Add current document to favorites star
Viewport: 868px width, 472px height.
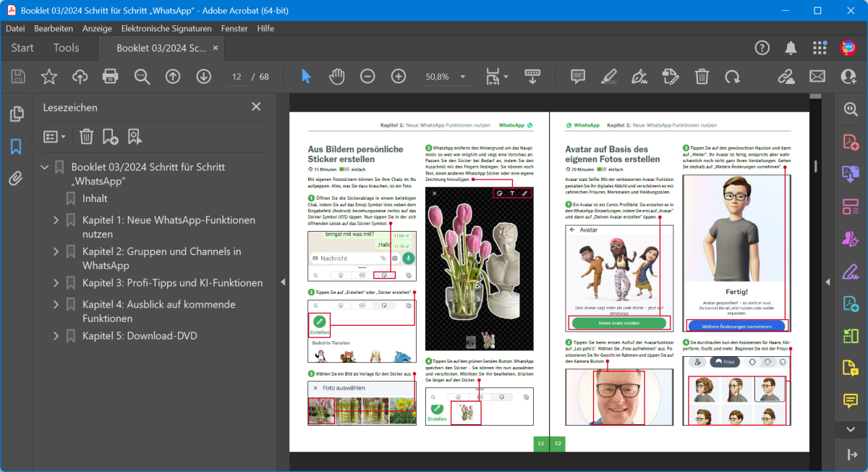48,76
